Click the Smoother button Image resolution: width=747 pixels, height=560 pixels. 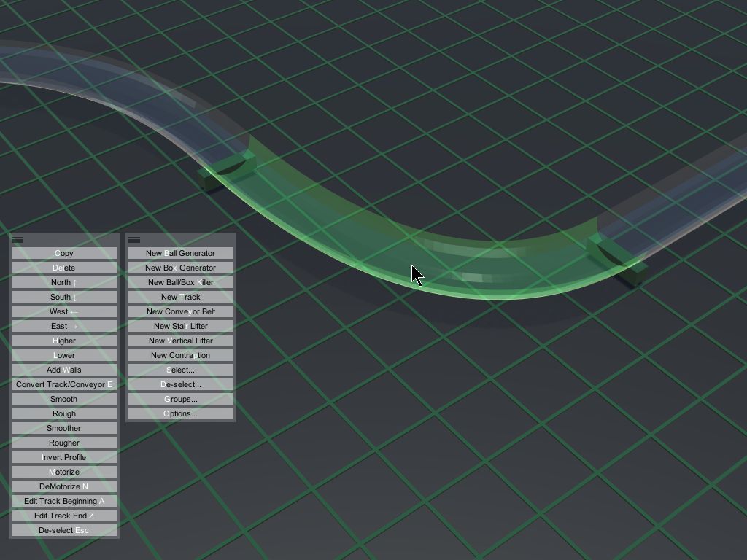tap(64, 428)
